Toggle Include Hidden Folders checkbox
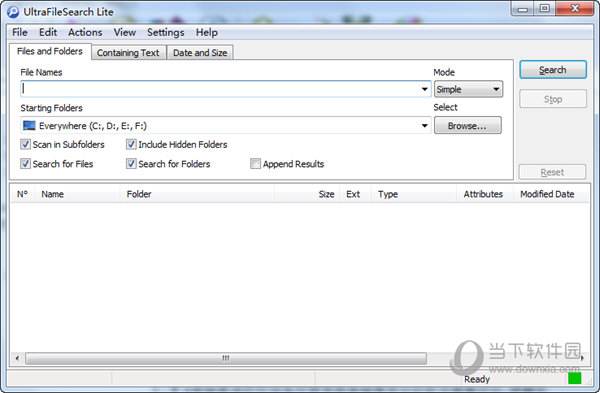This screenshot has width=600, height=393. click(x=131, y=144)
